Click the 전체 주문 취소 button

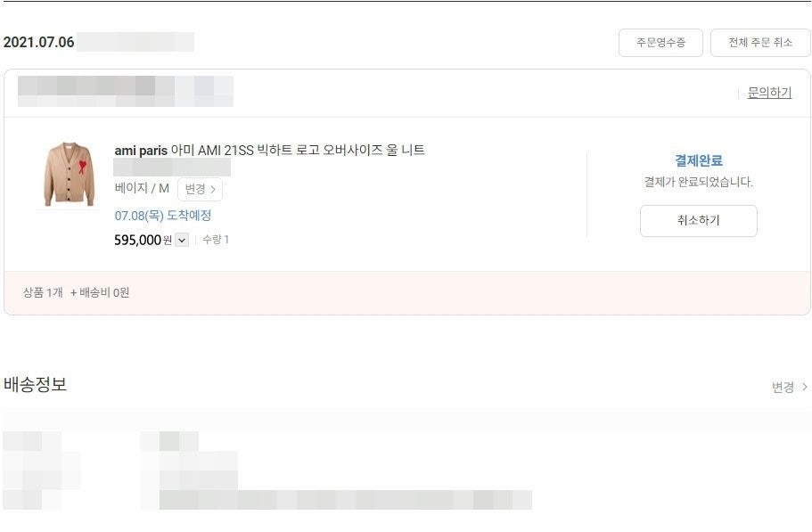pyautogui.click(x=760, y=43)
